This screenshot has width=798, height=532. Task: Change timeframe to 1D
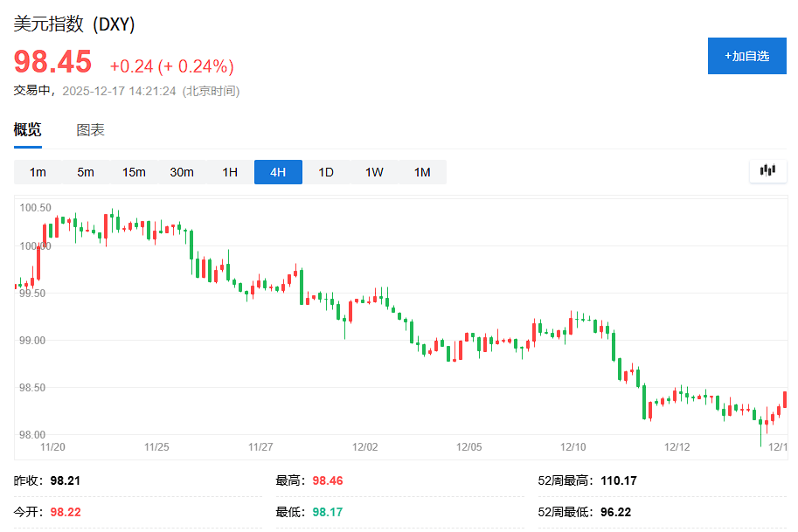pyautogui.click(x=326, y=172)
